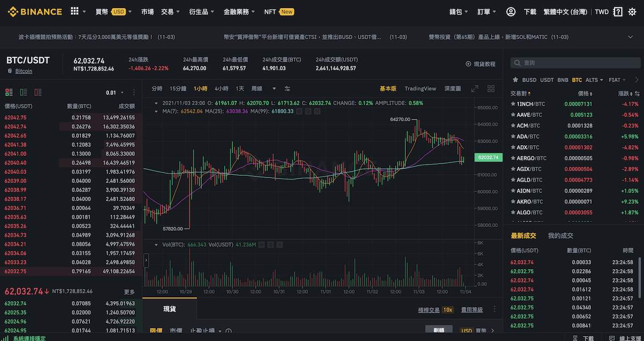Select the 62042.75 sell order row
This screenshot has height=341, width=644.
[71, 117]
